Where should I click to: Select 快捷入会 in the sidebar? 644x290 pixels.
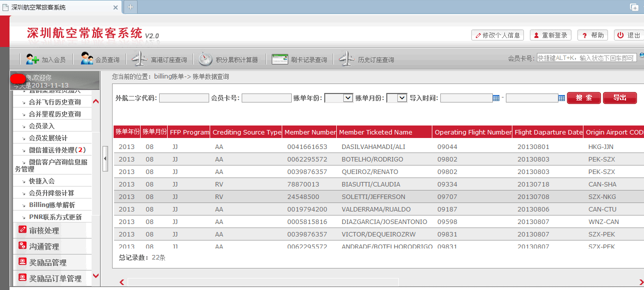[42, 181]
